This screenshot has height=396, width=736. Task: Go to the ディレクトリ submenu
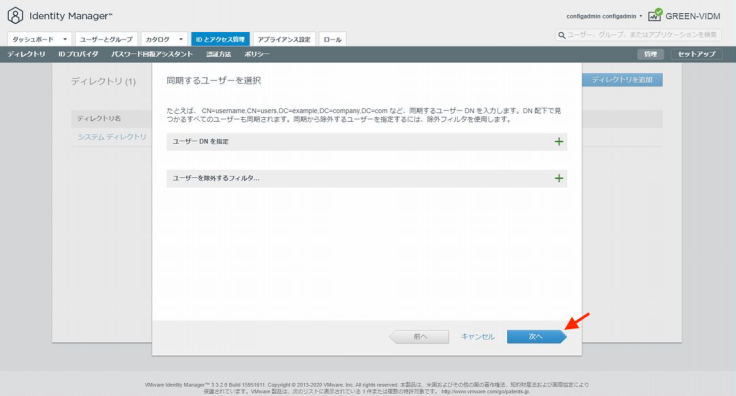pyautogui.click(x=26, y=54)
